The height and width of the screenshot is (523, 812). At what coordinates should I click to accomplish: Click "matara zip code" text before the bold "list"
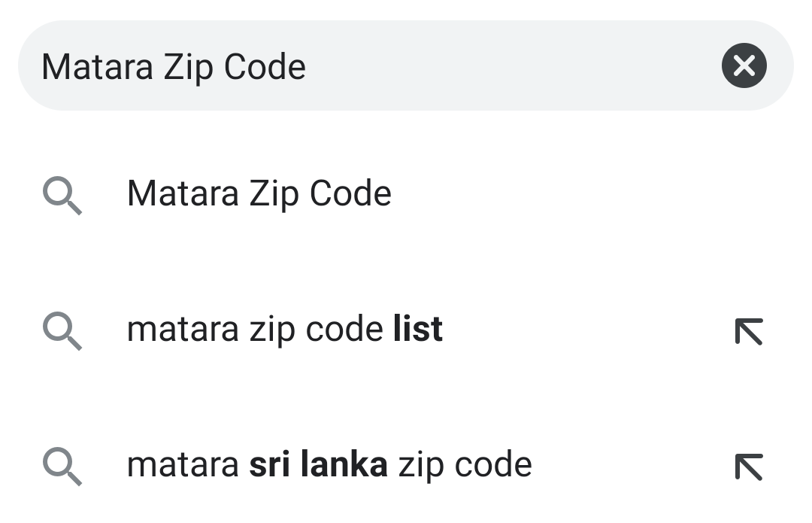254,330
